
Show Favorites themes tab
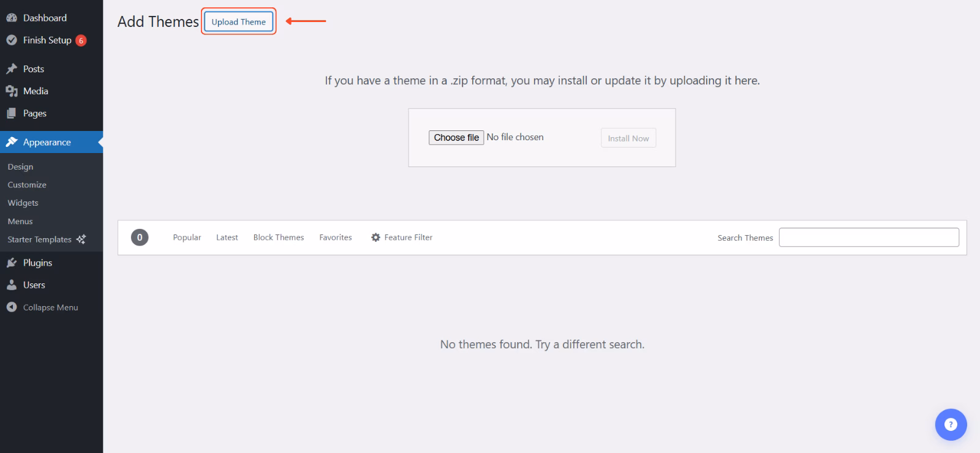pyautogui.click(x=336, y=238)
